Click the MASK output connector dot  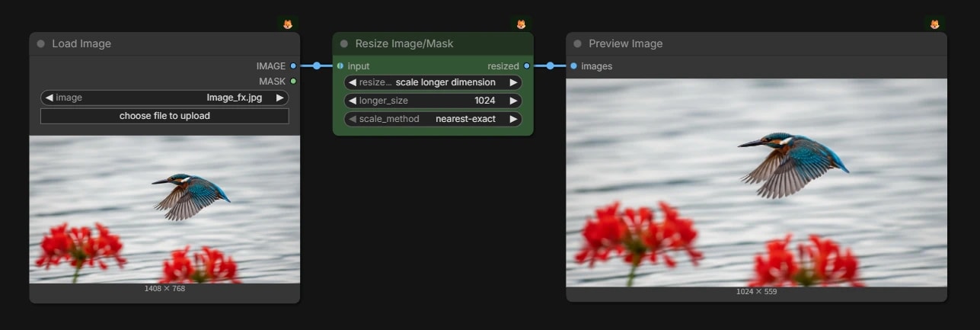(x=293, y=81)
